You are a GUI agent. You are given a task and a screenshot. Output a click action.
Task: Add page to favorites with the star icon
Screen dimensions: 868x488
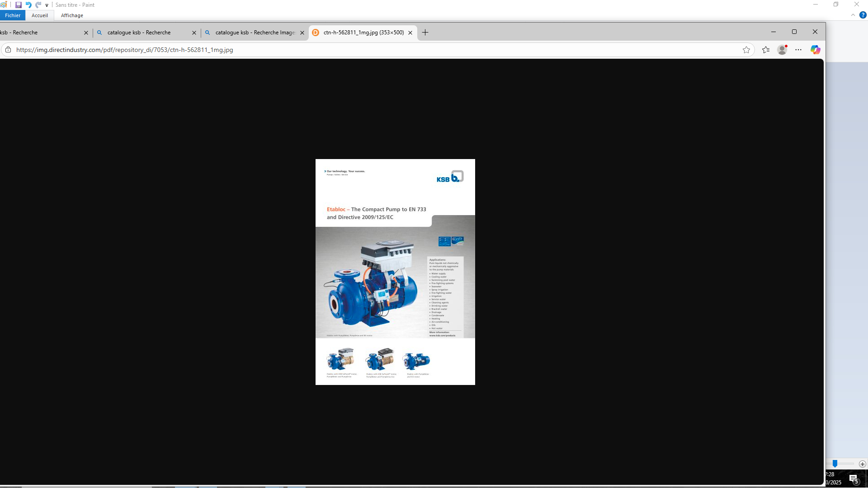(746, 50)
